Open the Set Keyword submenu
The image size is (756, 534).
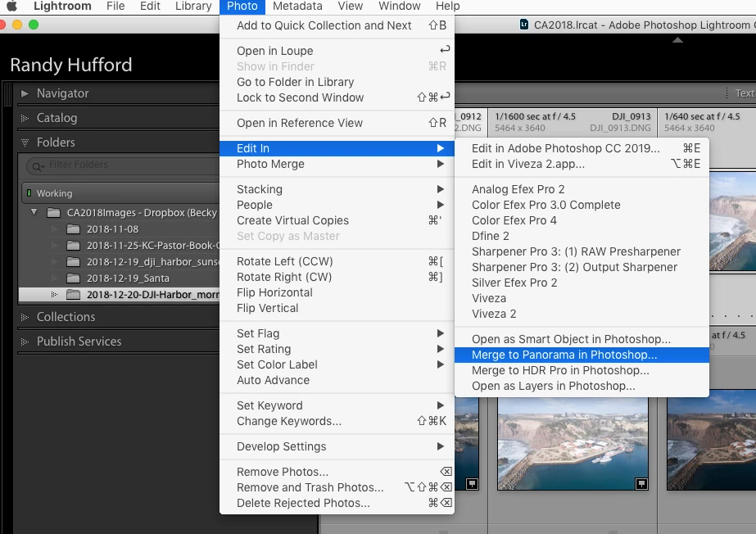pyautogui.click(x=337, y=405)
